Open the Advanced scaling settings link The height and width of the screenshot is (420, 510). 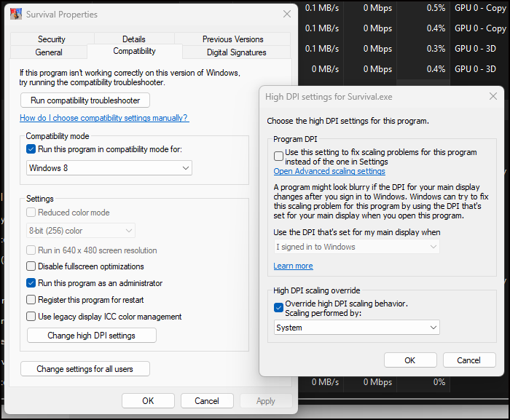pos(329,171)
